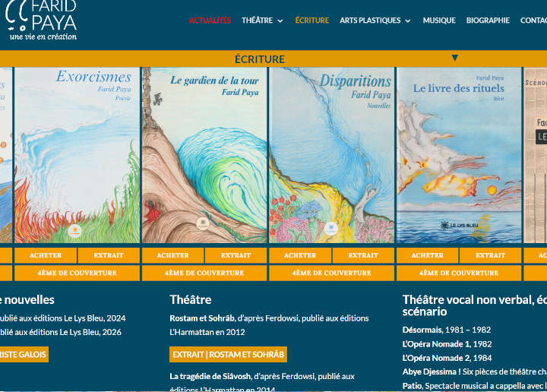Open 4ème de couverture for Exorcismes
Screen dimensions: 547x392
click(77, 273)
